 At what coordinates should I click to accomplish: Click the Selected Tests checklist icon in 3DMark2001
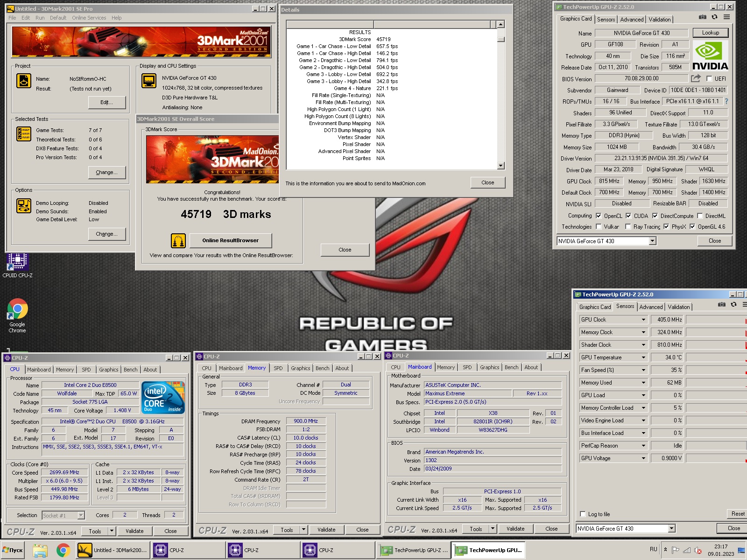pyautogui.click(x=24, y=134)
